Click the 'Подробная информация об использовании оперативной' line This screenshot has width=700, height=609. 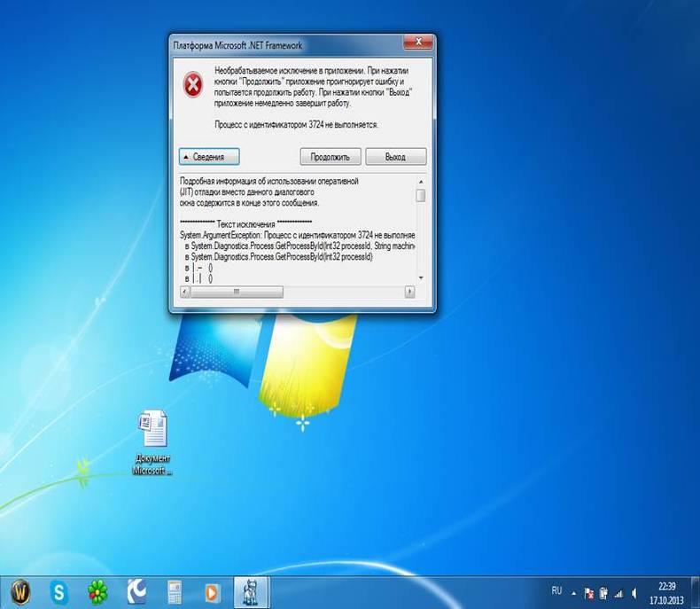pyautogui.click(x=269, y=181)
